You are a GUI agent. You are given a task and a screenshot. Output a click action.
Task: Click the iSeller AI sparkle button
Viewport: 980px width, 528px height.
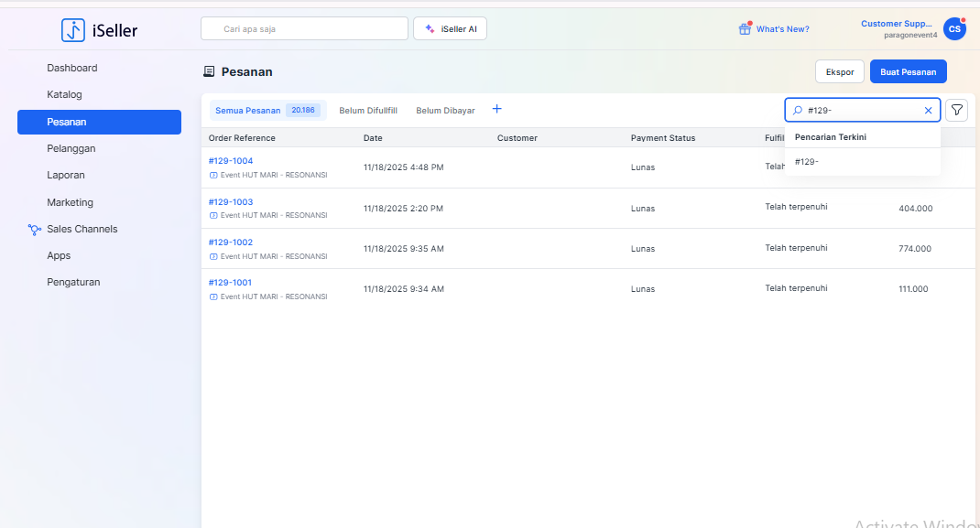coord(450,29)
